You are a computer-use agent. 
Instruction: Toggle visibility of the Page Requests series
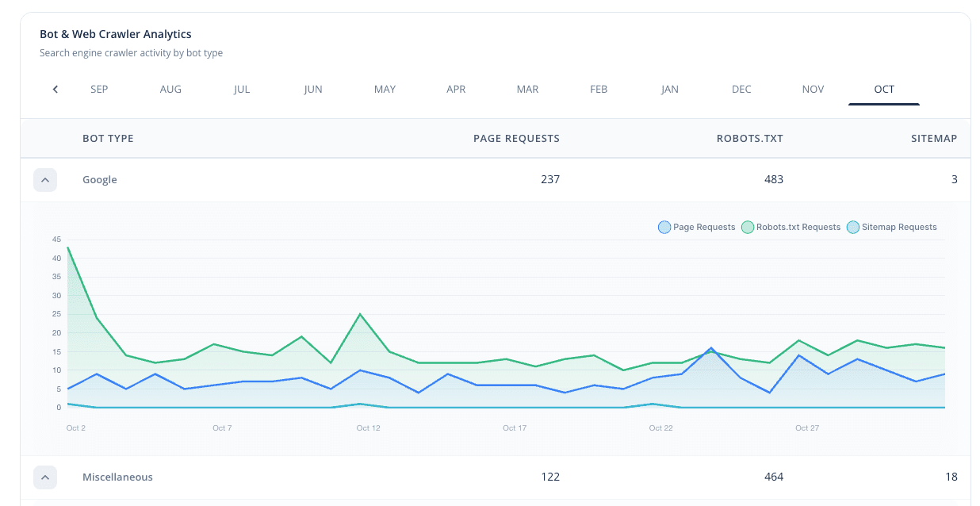(x=696, y=227)
